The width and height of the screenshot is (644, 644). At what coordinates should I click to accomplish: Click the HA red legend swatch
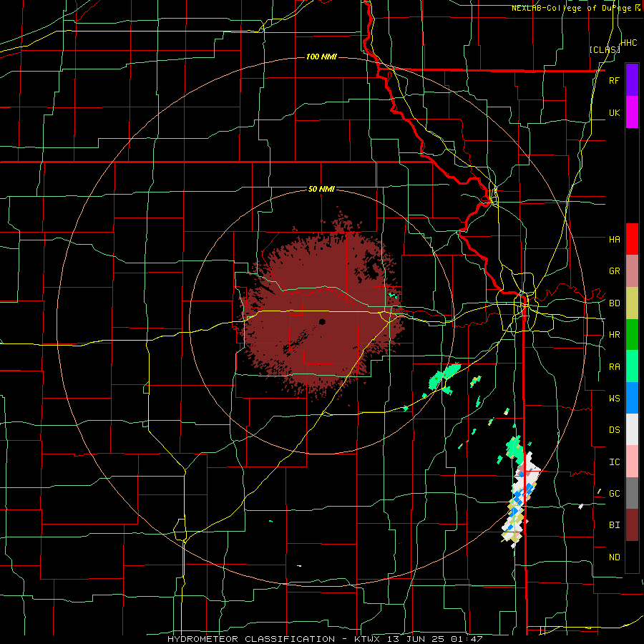(632, 239)
